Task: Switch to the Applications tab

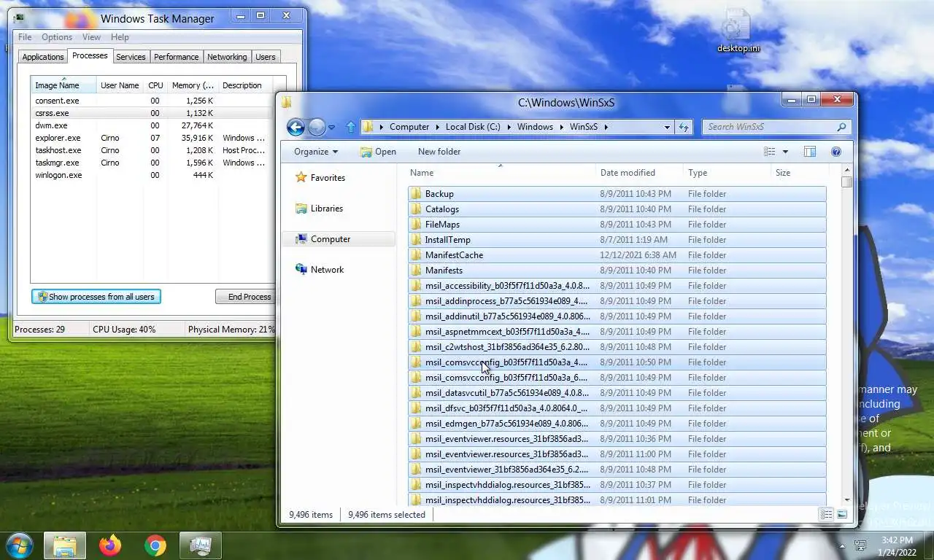Action: tap(43, 57)
